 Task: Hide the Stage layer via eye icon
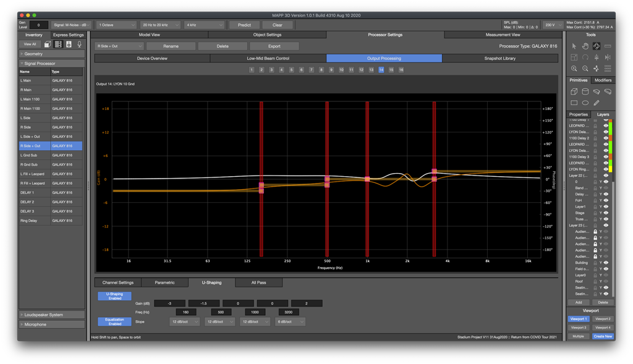(606, 213)
